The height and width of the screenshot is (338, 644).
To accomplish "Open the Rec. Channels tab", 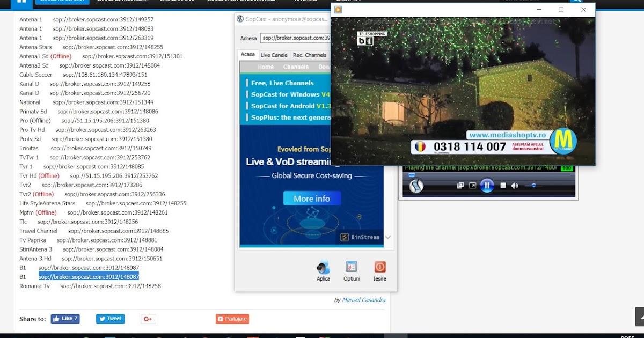I will click(x=310, y=55).
